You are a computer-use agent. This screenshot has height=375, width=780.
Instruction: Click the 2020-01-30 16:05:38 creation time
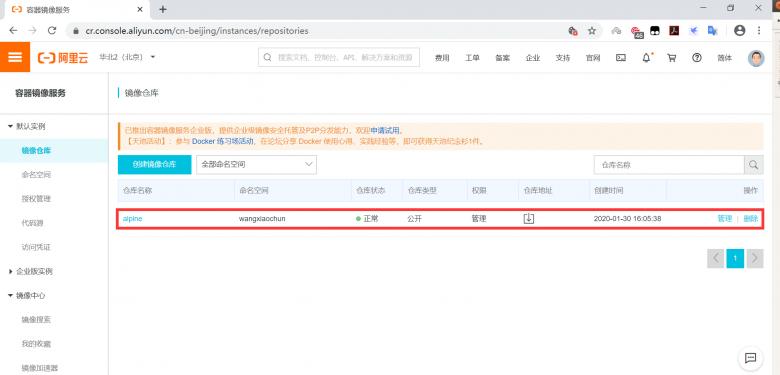(627, 218)
